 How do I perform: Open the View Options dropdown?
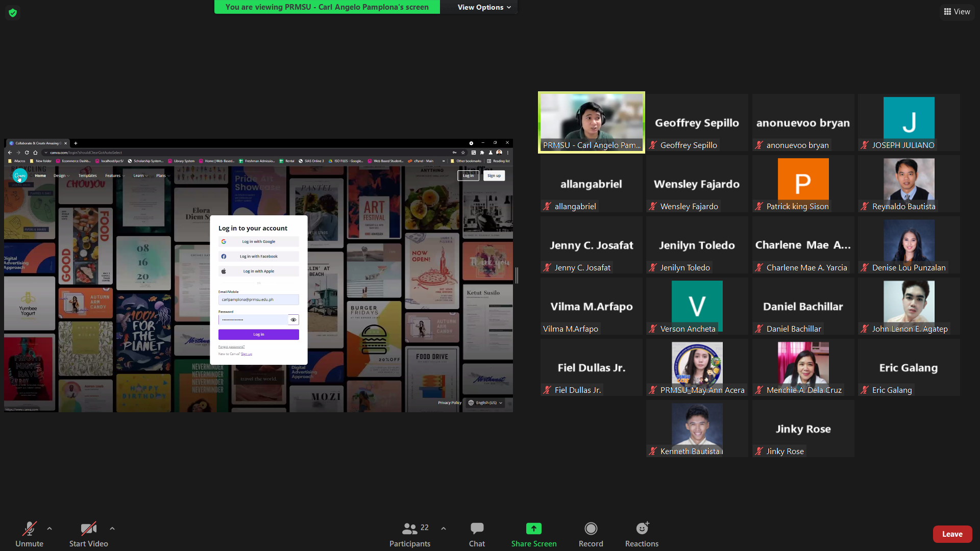pos(483,7)
